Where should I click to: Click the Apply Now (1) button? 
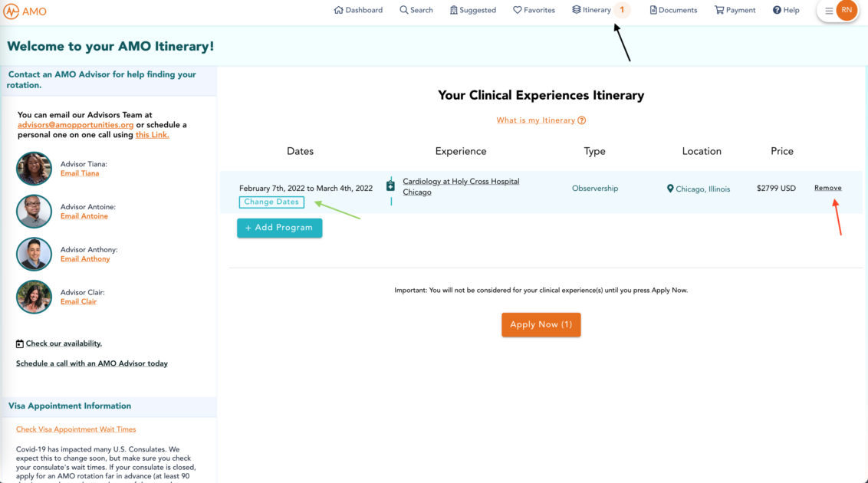541,325
